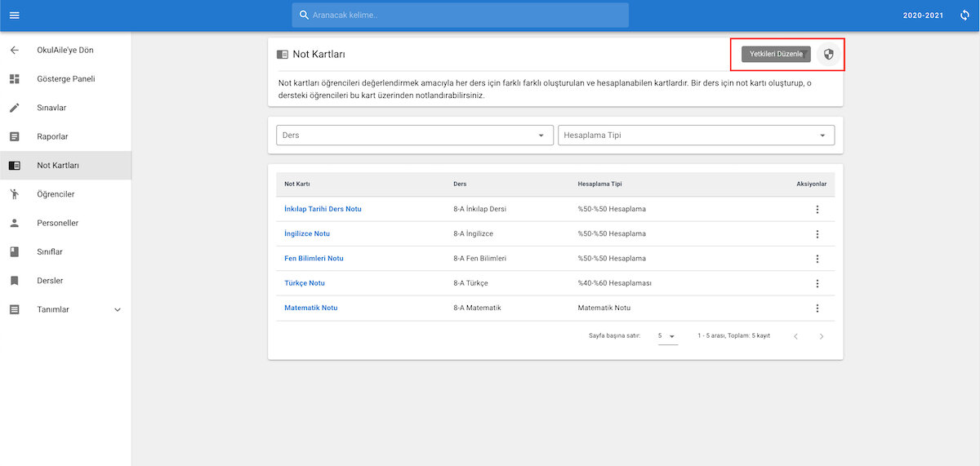Image resolution: width=980 pixels, height=466 pixels.
Task: Click the Not Kartı column header
Action: (x=297, y=184)
